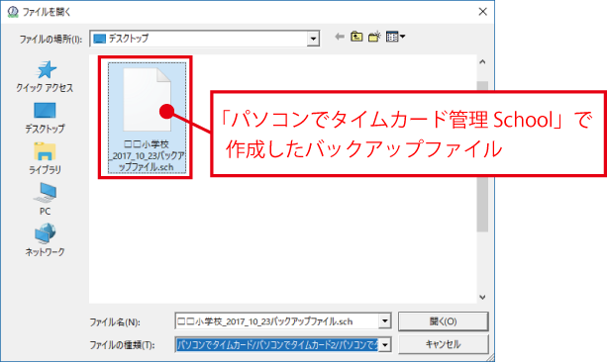Create new folder toolbar icon

[x=374, y=37]
